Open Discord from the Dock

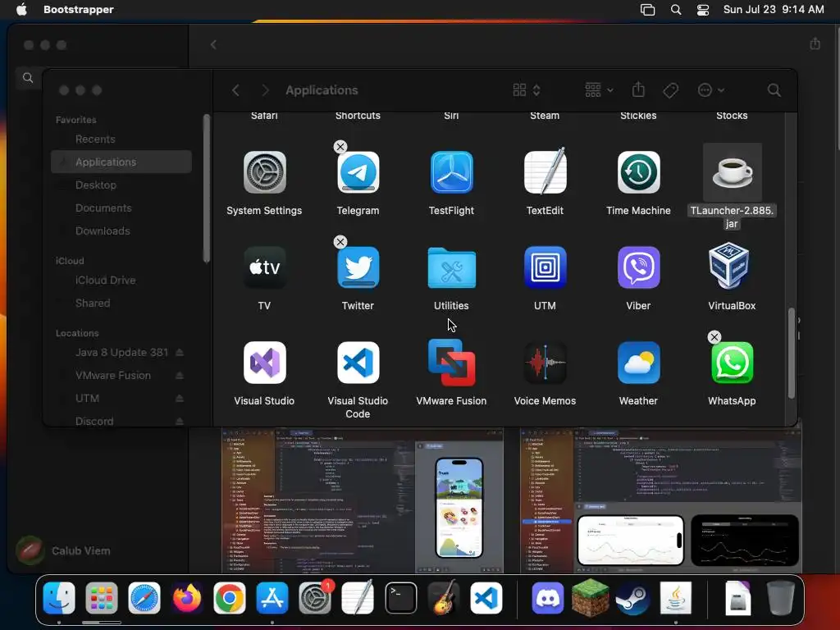point(547,598)
